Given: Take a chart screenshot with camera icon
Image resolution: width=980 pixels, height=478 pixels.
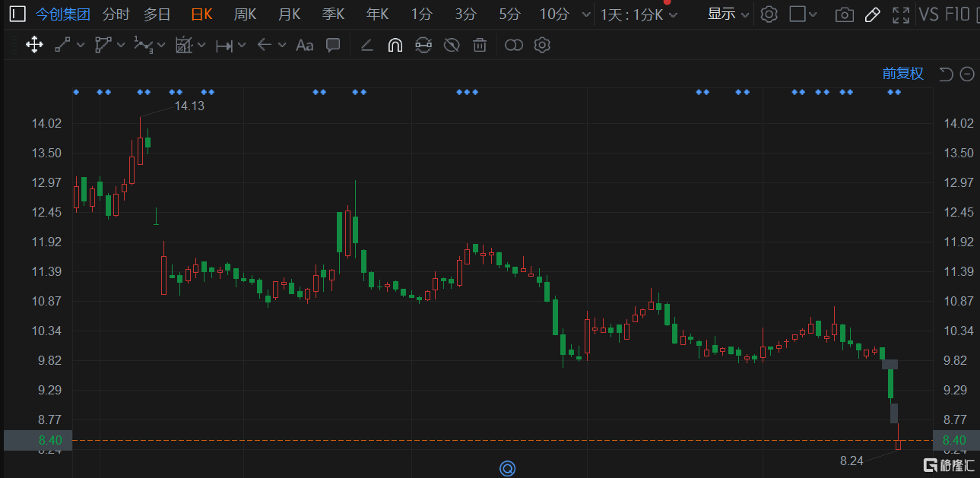Looking at the screenshot, I should pyautogui.click(x=844, y=14).
